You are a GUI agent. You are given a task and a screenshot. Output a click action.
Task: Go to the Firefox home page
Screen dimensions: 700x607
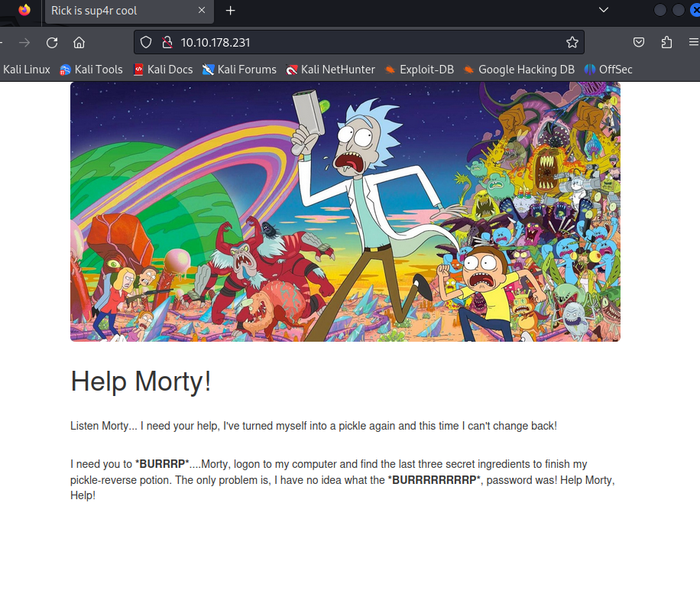click(x=79, y=43)
